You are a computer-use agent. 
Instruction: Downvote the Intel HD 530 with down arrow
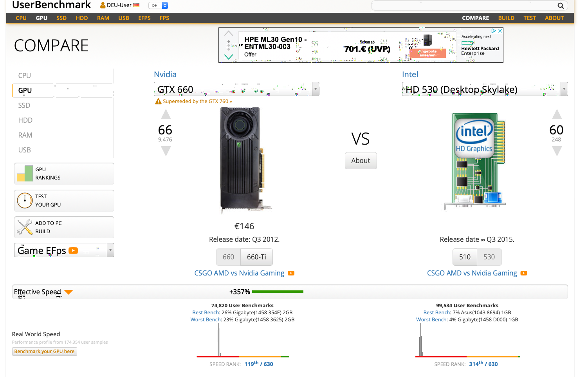pyautogui.click(x=557, y=151)
